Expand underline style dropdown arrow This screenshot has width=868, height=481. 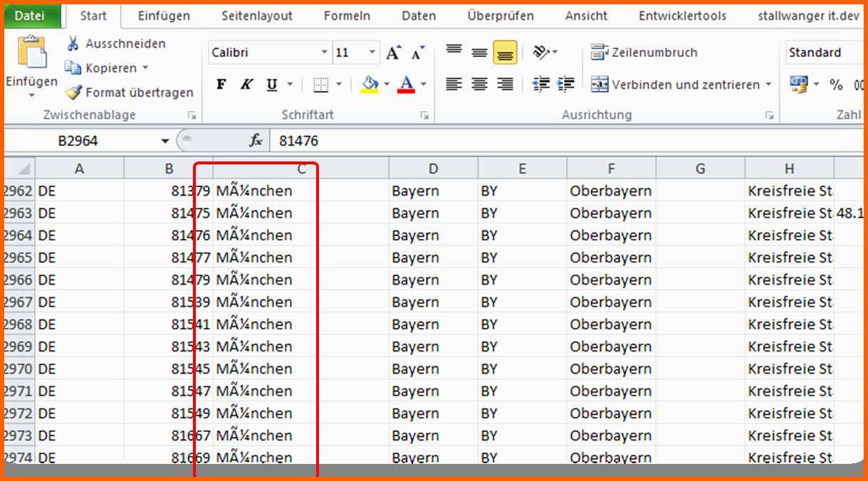click(x=290, y=85)
